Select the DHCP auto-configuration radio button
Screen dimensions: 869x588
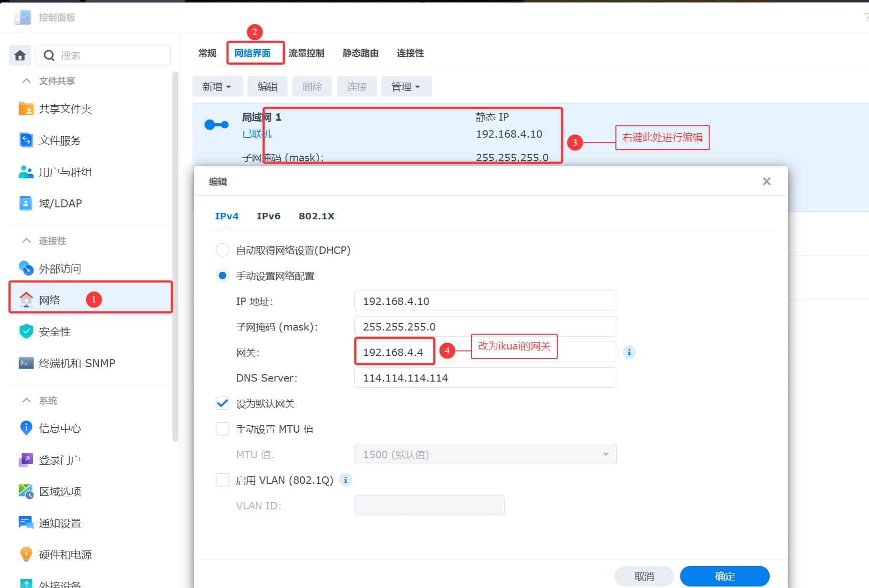point(223,250)
